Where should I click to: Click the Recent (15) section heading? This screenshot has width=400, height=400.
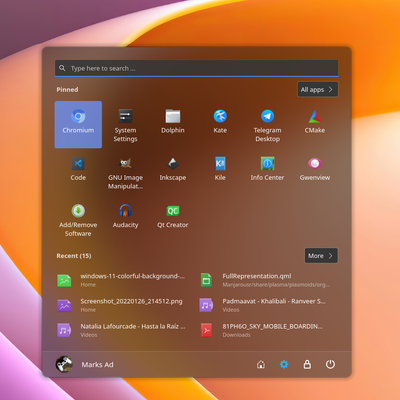pos(74,256)
